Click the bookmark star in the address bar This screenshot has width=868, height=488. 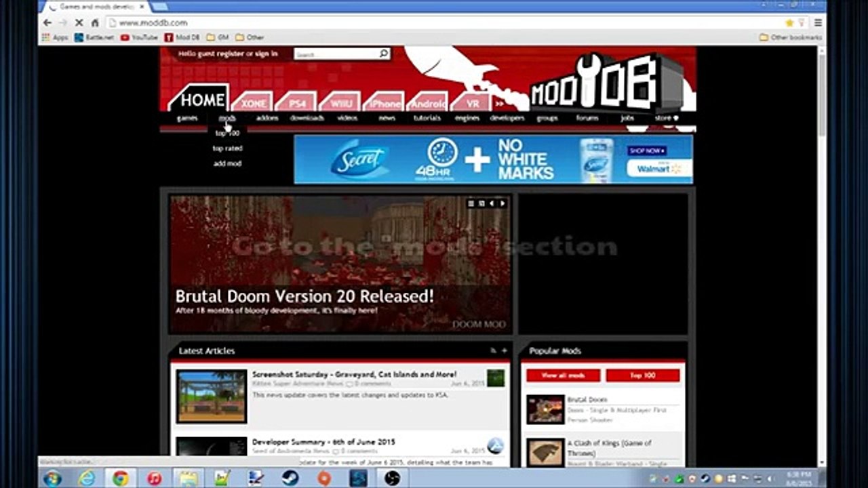pyautogui.click(x=789, y=22)
